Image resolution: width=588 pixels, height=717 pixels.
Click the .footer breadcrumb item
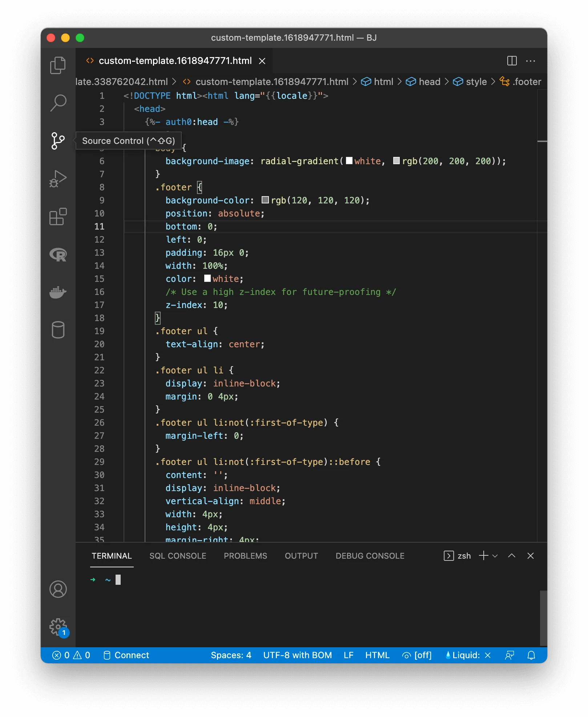[x=520, y=82]
